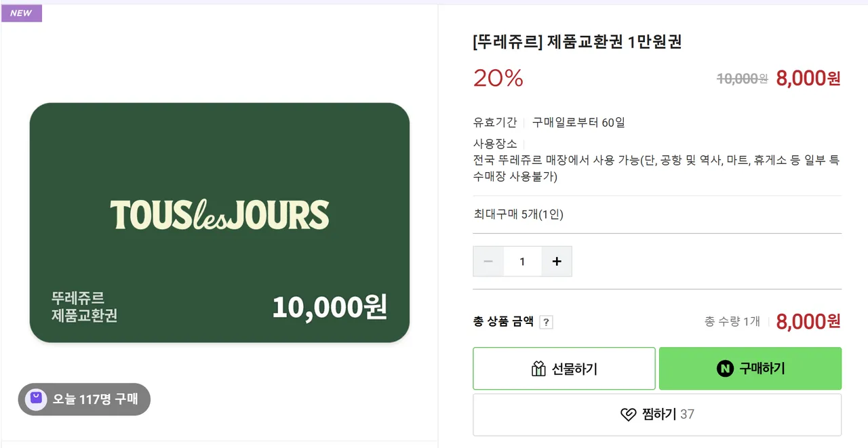Click the purple NEW badge
Viewport: 868px width, 448px height.
(x=21, y=13)
